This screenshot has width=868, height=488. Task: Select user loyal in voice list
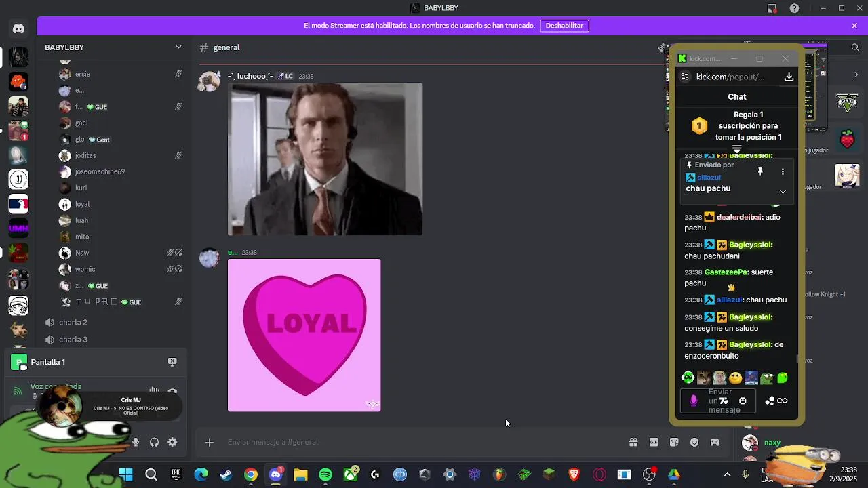[x=82, y=204]
